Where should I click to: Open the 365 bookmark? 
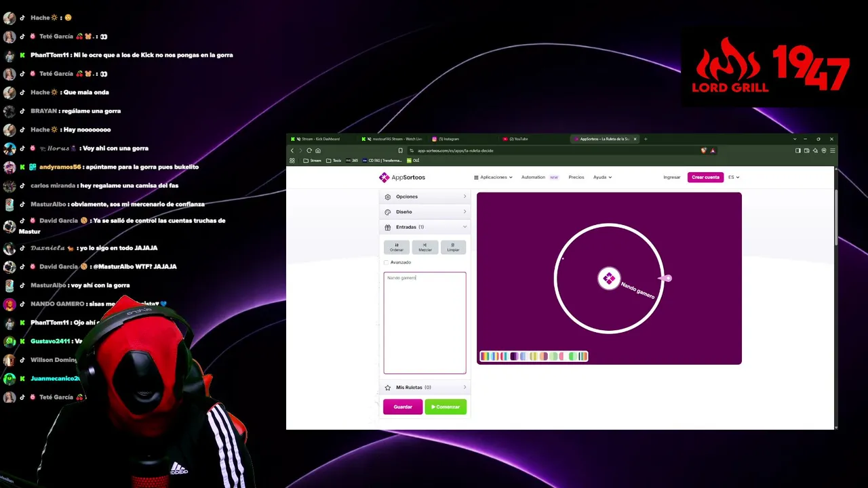click(352, 161)
